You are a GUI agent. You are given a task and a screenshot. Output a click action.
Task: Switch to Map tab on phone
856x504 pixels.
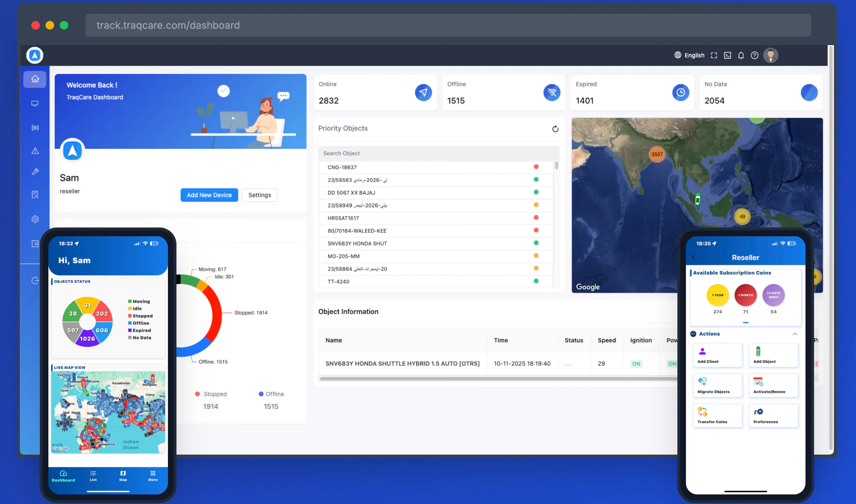pos(123,476)
